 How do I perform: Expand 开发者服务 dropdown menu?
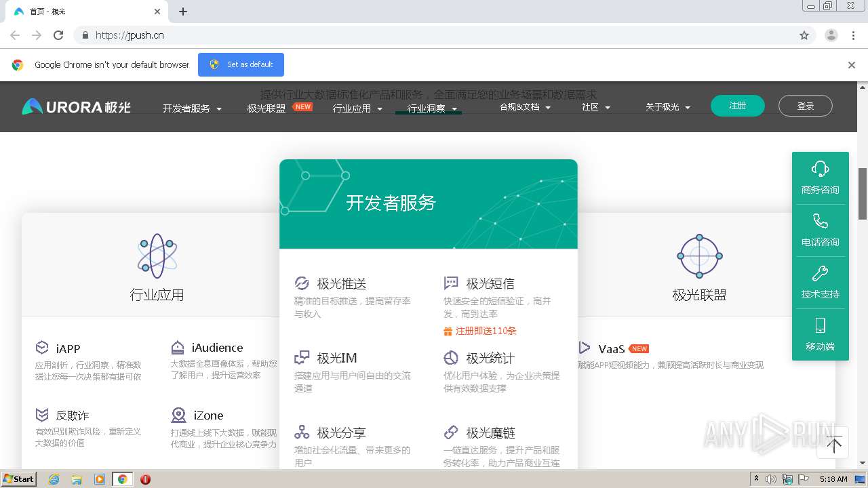pyautogui.click(x=192, y=108)
